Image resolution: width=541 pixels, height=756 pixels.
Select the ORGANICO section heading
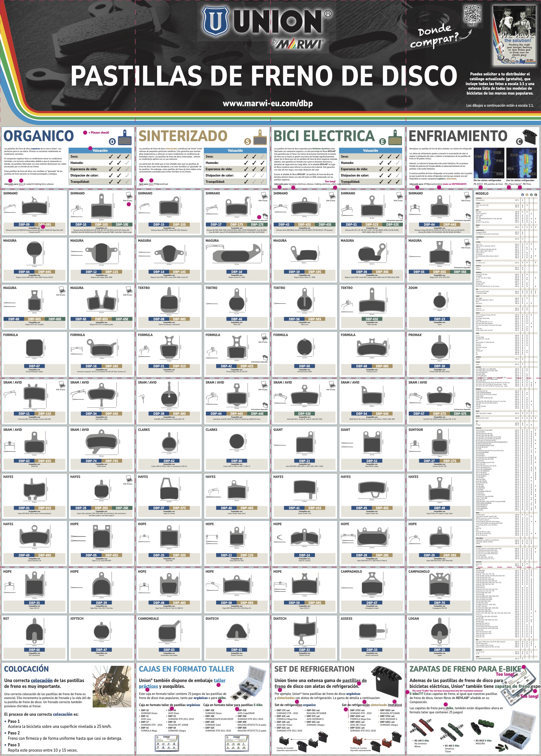click(38, 136)
